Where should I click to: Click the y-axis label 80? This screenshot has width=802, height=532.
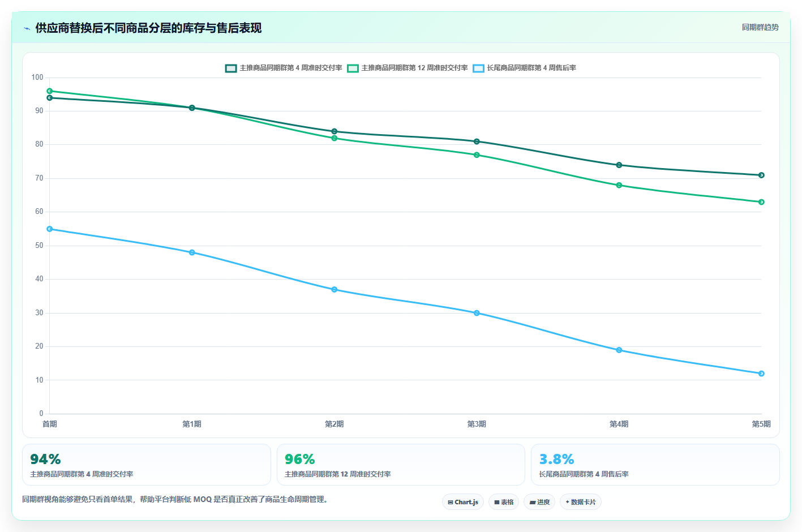pos(39,144)
